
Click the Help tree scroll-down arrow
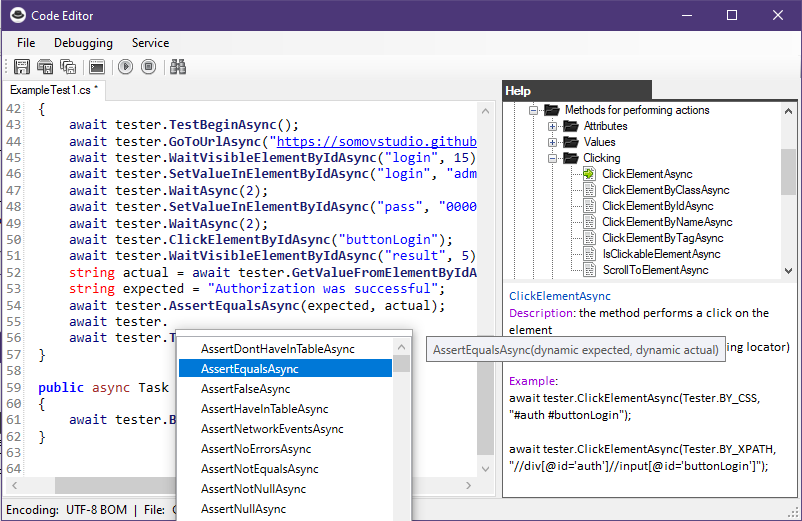point(788,271)
